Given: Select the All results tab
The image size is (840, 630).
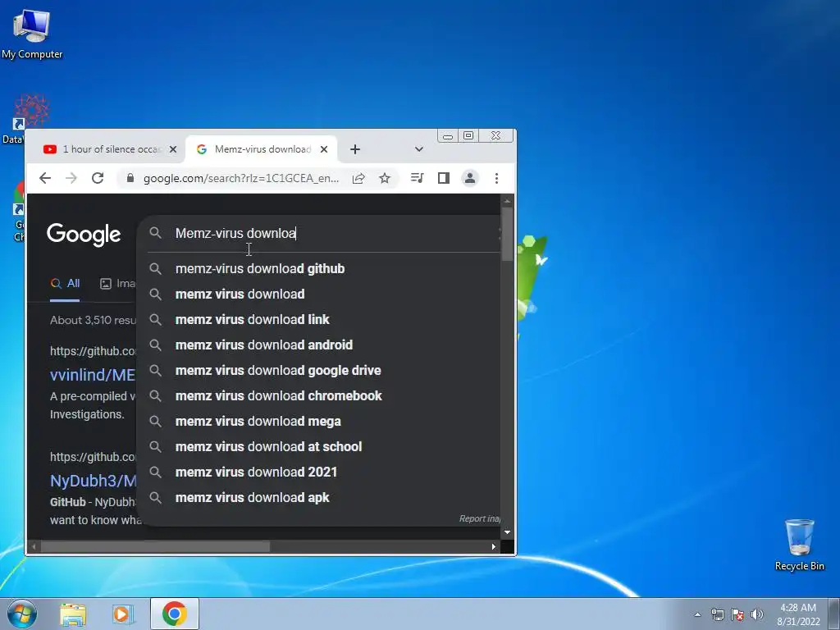Looking at the screenshot, I should (x=65, y=283).
